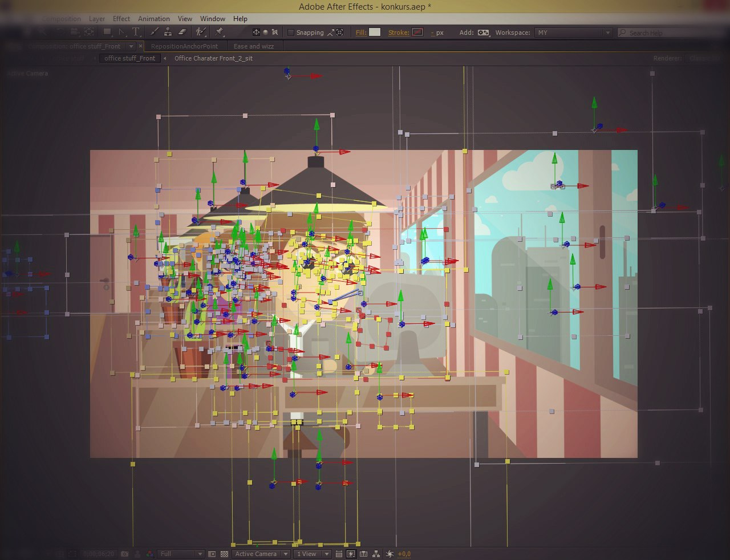Select the Horizontal Type tool

coord(136,32)
